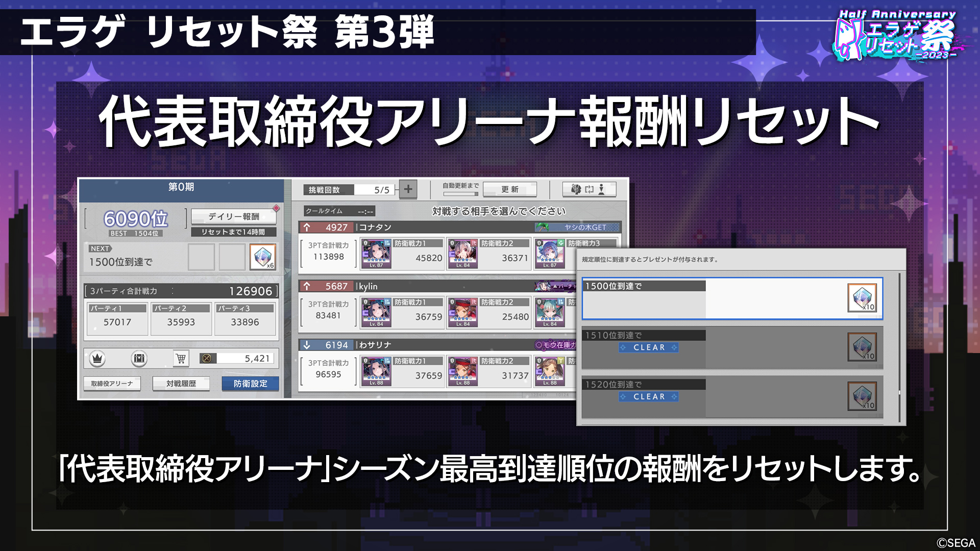Click the 1510位到達で CLEAR reward row
This screenshot has height=551, width=980.
(732, 348)
